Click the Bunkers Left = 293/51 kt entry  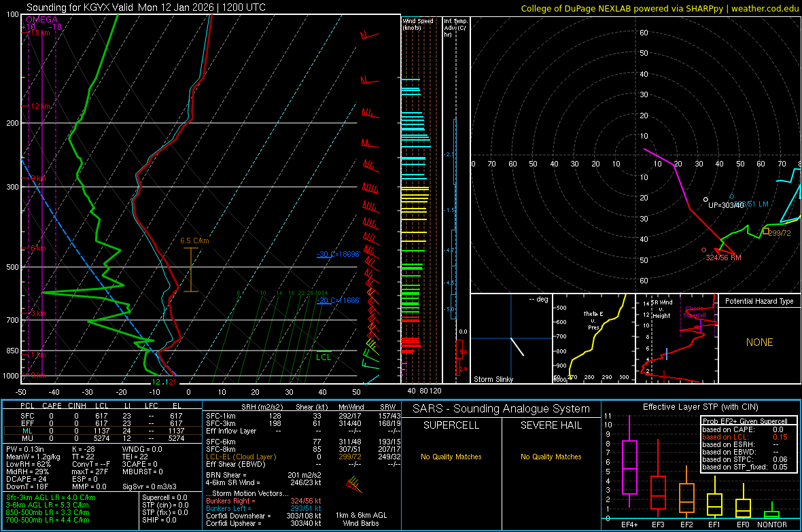point(264,508)
